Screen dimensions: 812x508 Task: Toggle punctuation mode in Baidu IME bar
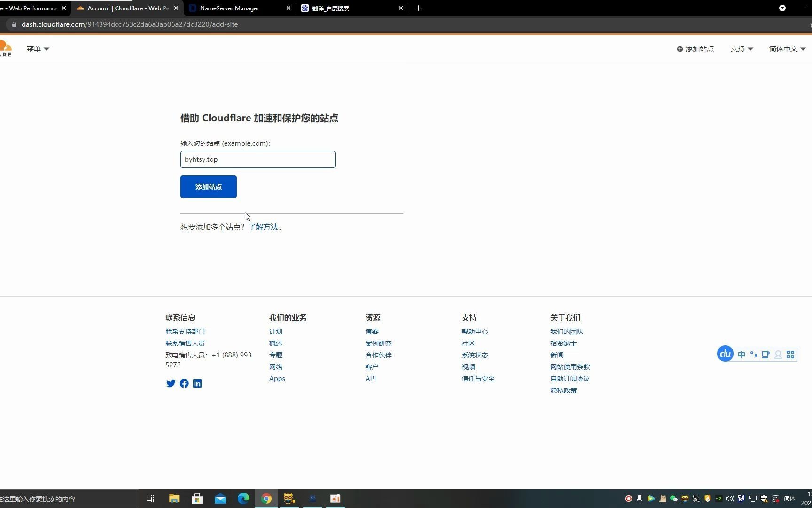[754, 355]
